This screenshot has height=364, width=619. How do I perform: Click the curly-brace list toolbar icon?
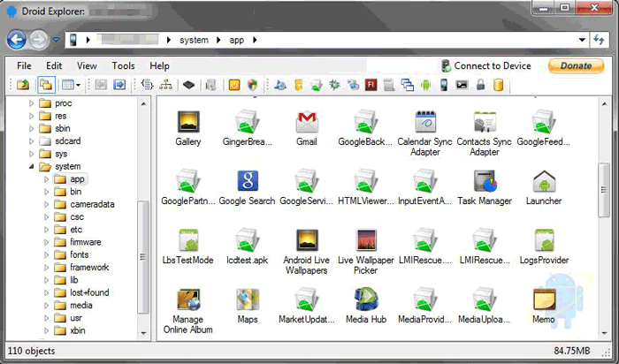[148, 85]
